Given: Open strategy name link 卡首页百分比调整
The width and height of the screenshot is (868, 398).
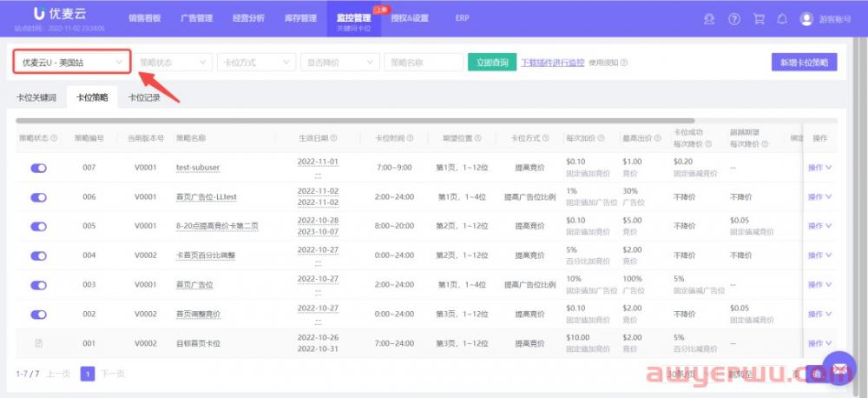Looking at the screenshot, I should point(206,255).
